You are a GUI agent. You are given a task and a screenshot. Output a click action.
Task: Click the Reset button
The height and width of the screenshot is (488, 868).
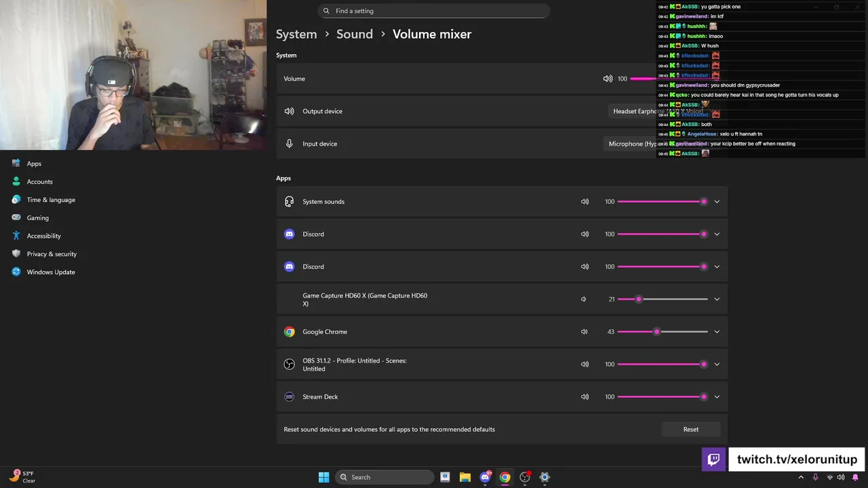tap(690, 429)
